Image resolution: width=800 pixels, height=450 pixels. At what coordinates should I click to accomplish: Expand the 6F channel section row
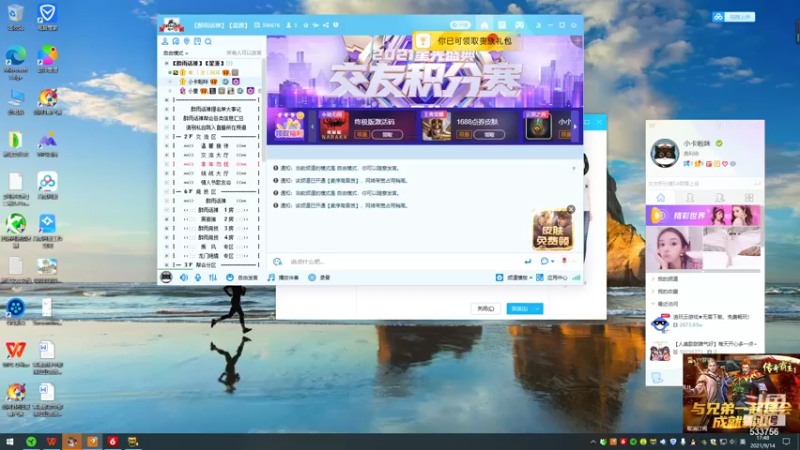pos(166,192)
